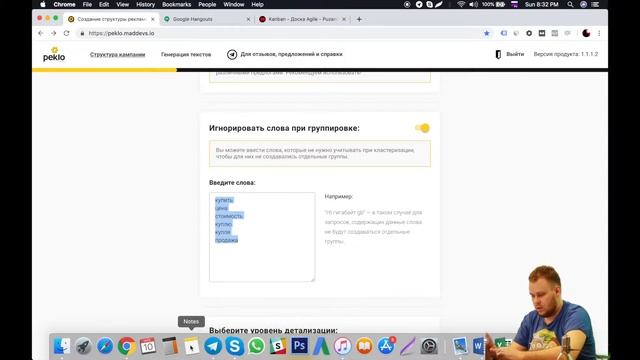Open Safari from the dock
The width and height of the screenshot is (640, 360).
coord(105,346)
